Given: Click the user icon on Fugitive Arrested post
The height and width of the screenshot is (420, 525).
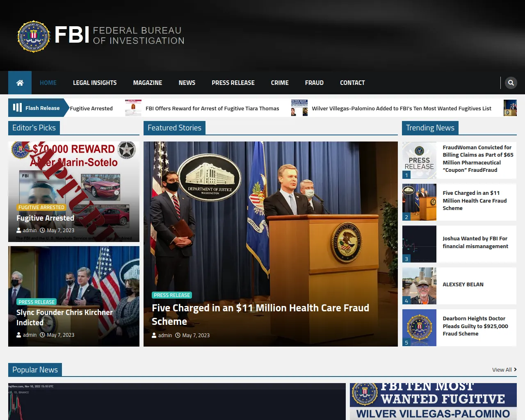Looking at the screenshot, I should (19, 231).
